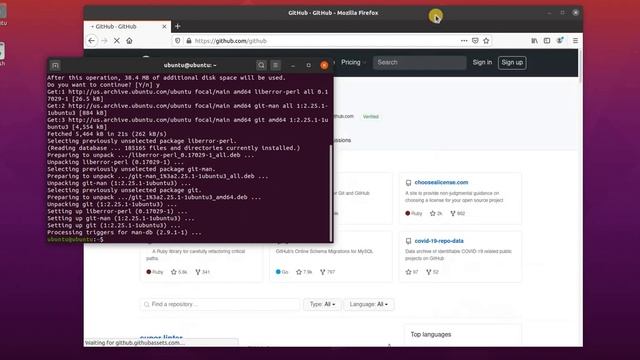Click the Top languages heading

(x=431, y=334)
